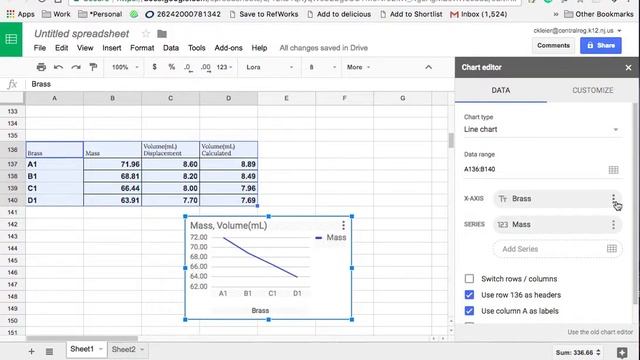This screenshot has width=640, height=360.
Task: Switch to the DATA tab
Action: click(x=501, y=90)
